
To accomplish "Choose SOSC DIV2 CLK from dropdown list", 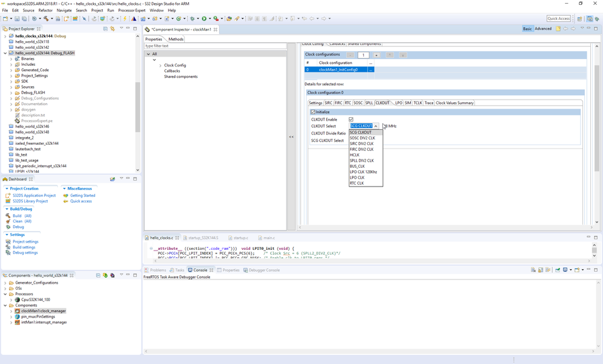I will [366, 138].
